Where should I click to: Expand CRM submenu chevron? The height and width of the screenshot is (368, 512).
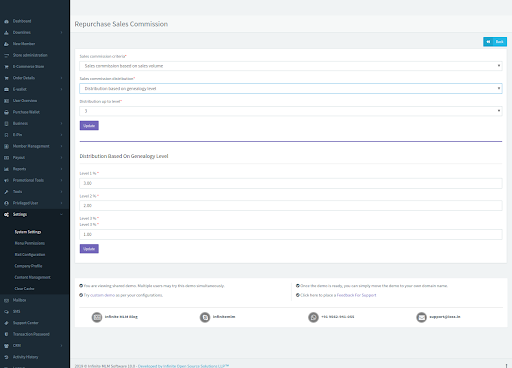click(62, 346)
